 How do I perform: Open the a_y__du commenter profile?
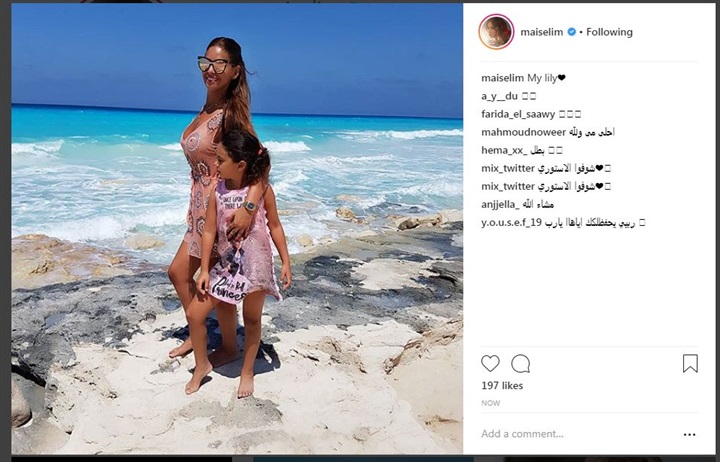point(500,96)
